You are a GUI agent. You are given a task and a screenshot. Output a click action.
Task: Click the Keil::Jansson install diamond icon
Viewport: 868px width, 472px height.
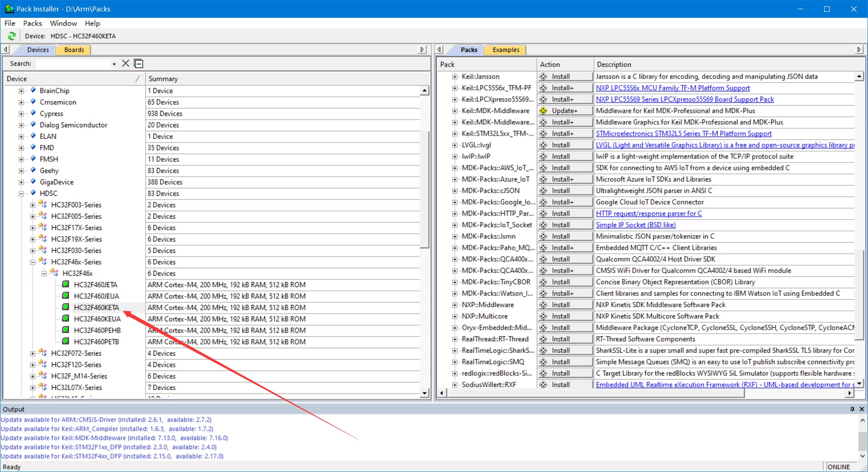[x=543, y=76]
